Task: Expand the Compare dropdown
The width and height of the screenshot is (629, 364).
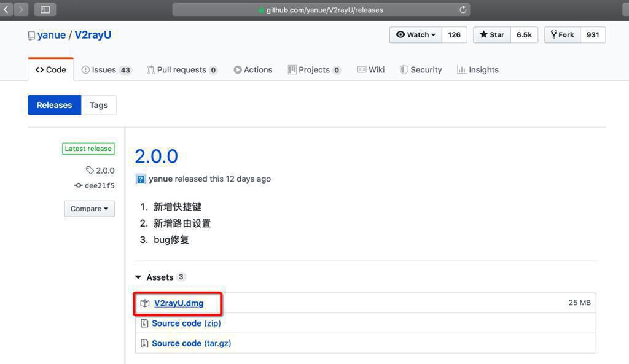Action: (x=90, y=209)
